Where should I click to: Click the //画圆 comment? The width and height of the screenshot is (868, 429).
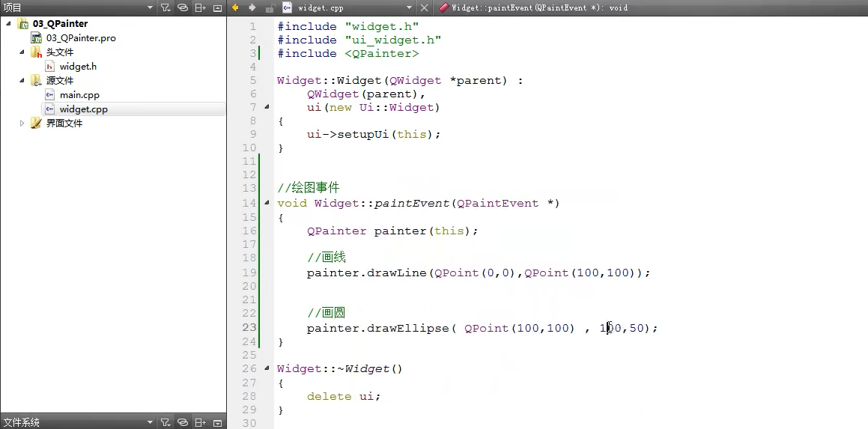[327, 313]
